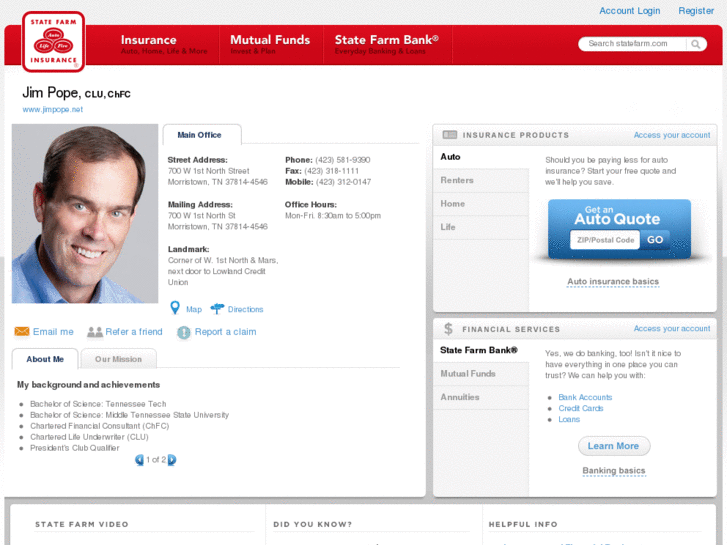The height and width of the screenshot is (545, 727).
Task: Switch to the Our Mission tab
Action: [118, 359]
